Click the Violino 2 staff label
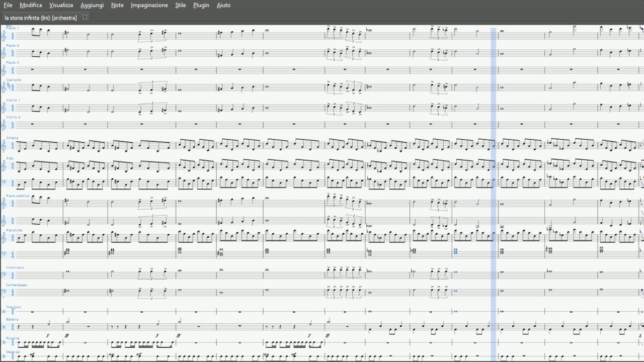Screen dimensions: 644x362 (13, 117)
